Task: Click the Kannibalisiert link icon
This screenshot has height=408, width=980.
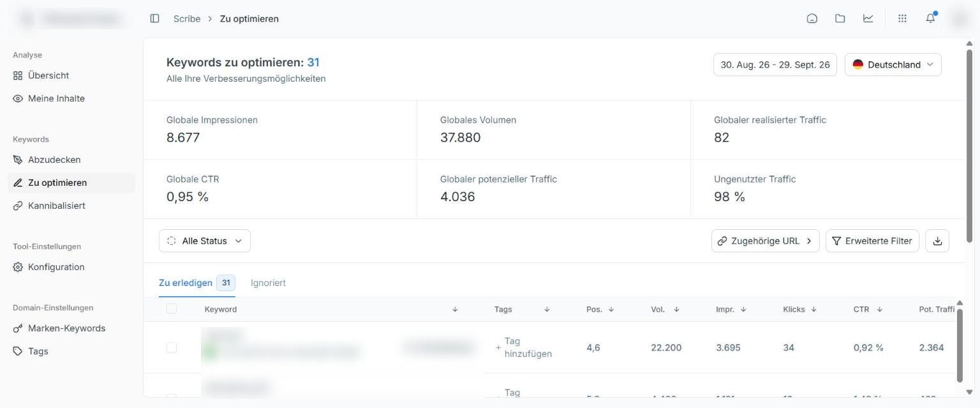Action: coord(18,206)
